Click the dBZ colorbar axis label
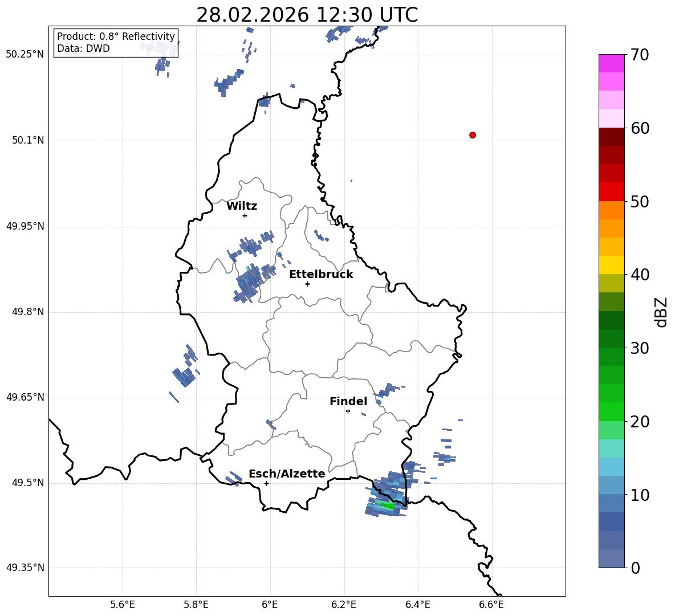Image resolution: width=675 pixels, height=616 pixels. (x=662, y=312)
